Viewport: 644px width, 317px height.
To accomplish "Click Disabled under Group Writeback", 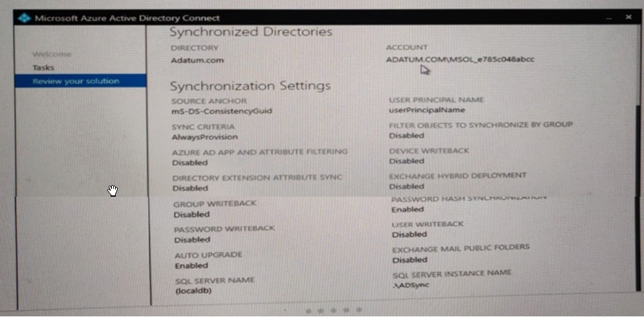I will coord(191,215).
